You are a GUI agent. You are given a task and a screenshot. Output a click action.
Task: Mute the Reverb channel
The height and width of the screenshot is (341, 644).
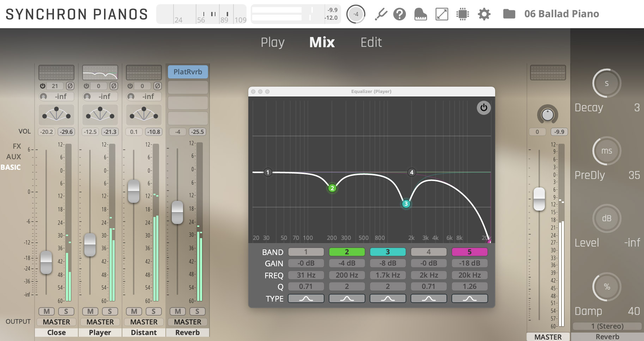[x=178, y=311]
